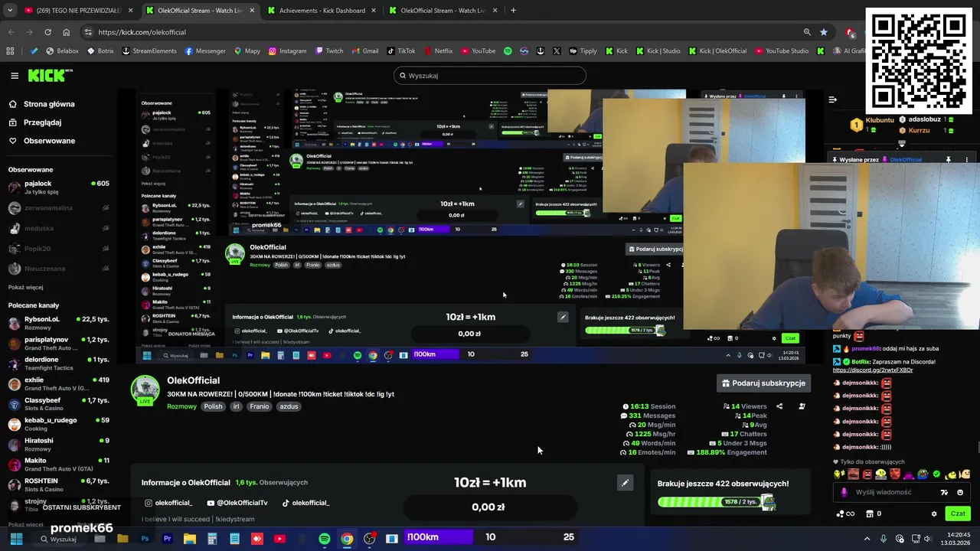Share the stream via share icon
The height and width of the screenshot is (551, 980).
779,406
